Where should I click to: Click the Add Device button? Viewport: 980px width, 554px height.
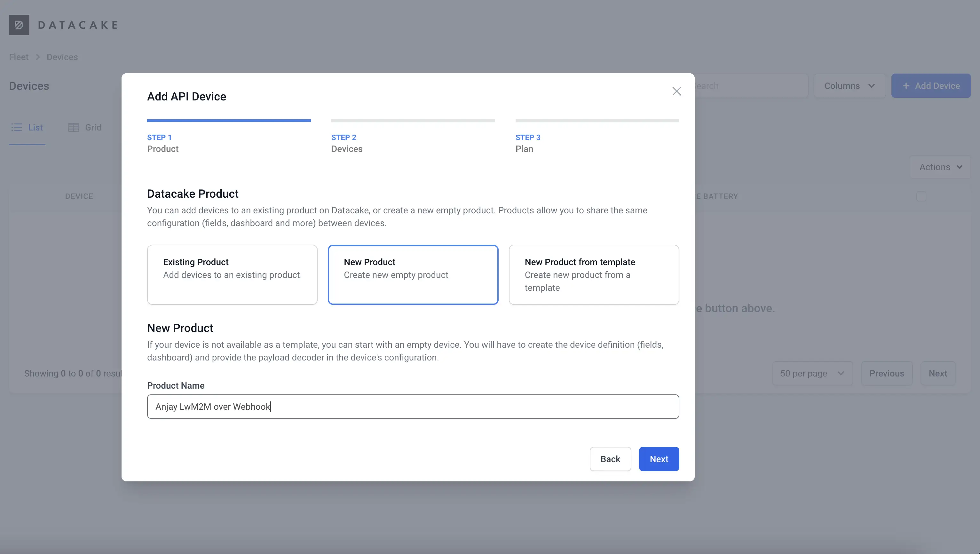[x=931, y=86]
